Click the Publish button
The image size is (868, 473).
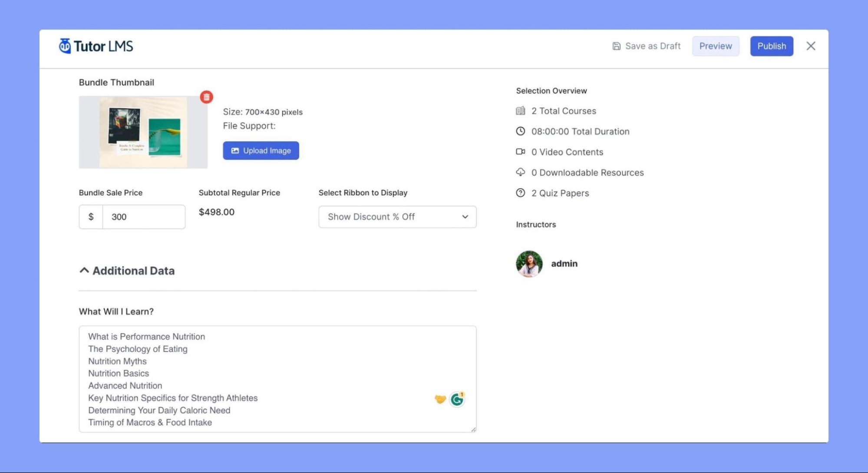771,46
